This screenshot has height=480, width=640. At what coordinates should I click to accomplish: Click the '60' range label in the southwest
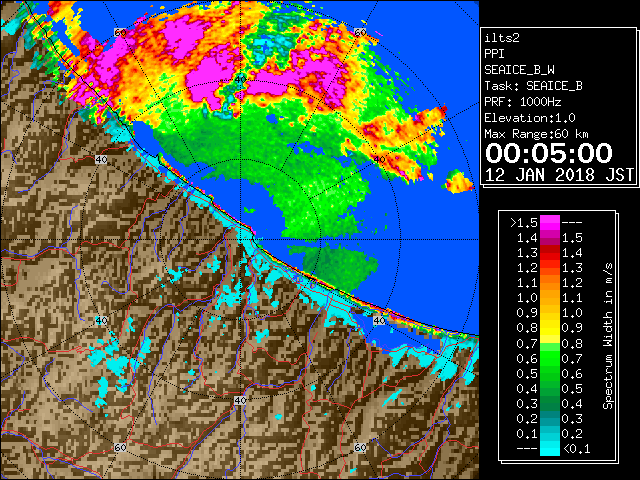coord(120,447)
